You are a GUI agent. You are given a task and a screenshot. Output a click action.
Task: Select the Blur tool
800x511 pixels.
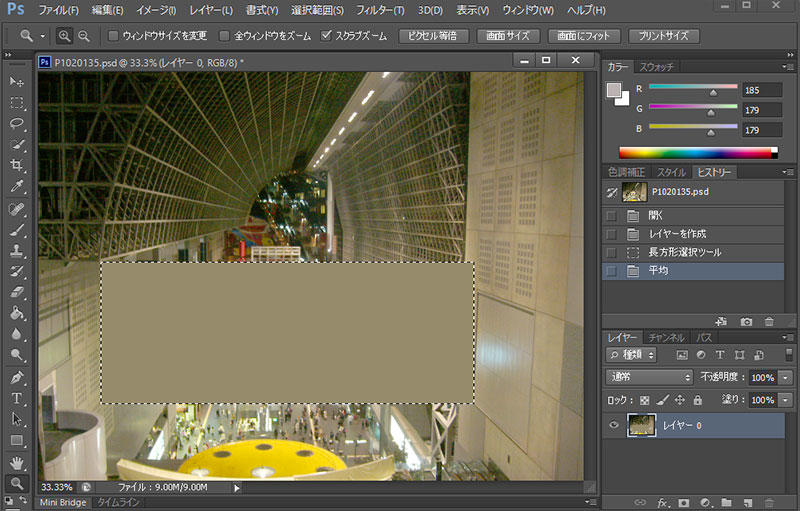[x=17, y=334]
